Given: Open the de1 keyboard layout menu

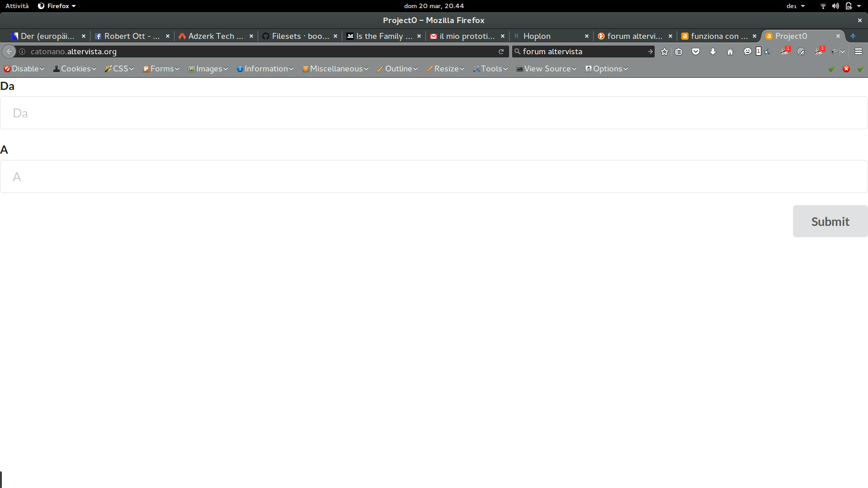Looking at the screenshot, I should point(796,6).
